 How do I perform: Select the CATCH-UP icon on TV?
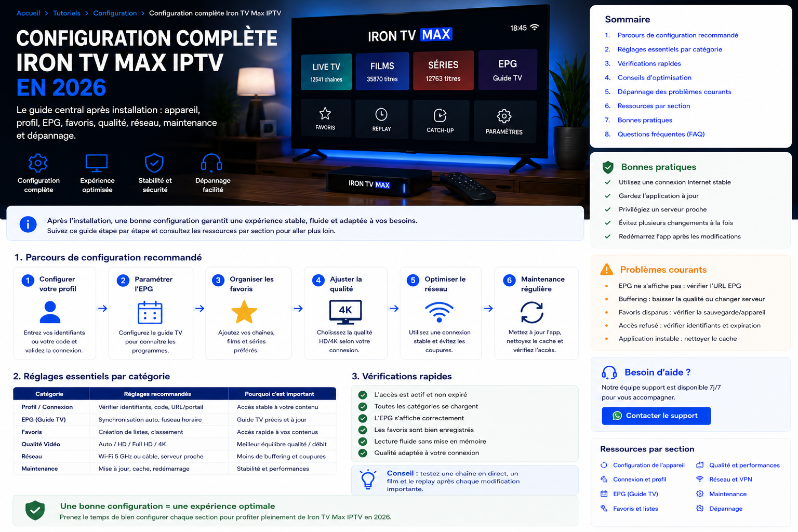coord(440,115)
